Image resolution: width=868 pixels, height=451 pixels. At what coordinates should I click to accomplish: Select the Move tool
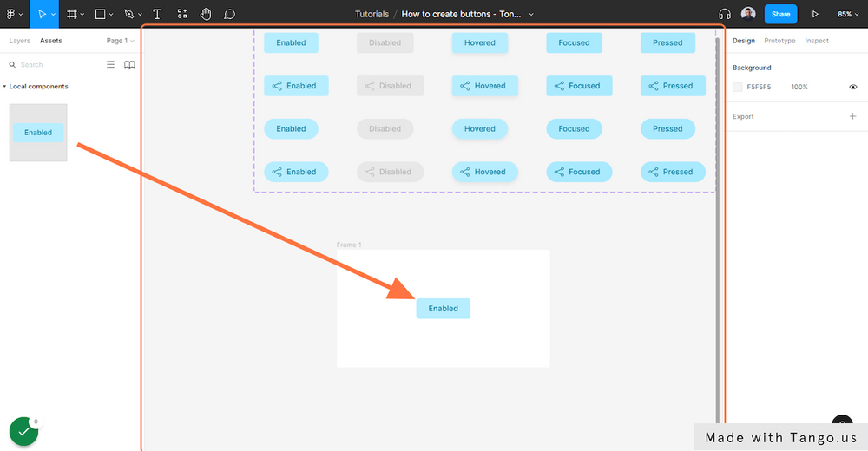(x=42, y=14)
